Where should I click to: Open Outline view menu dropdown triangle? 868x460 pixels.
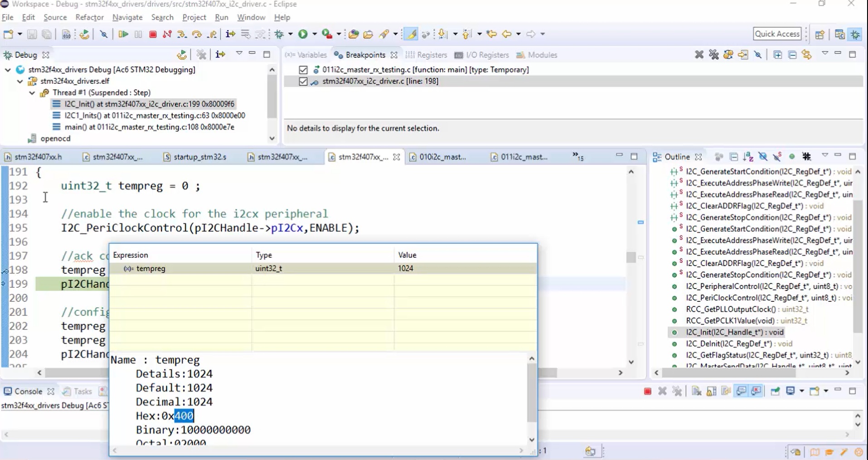825,155
